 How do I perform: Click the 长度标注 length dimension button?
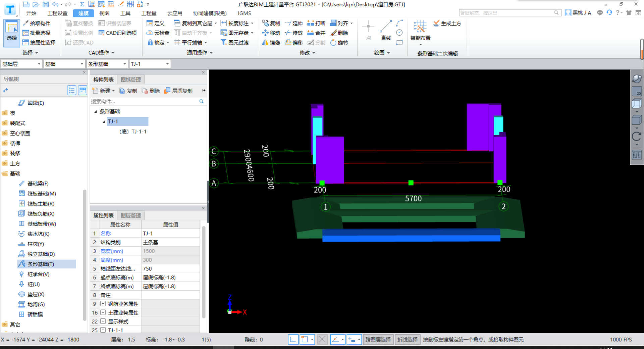coord(236,23)
